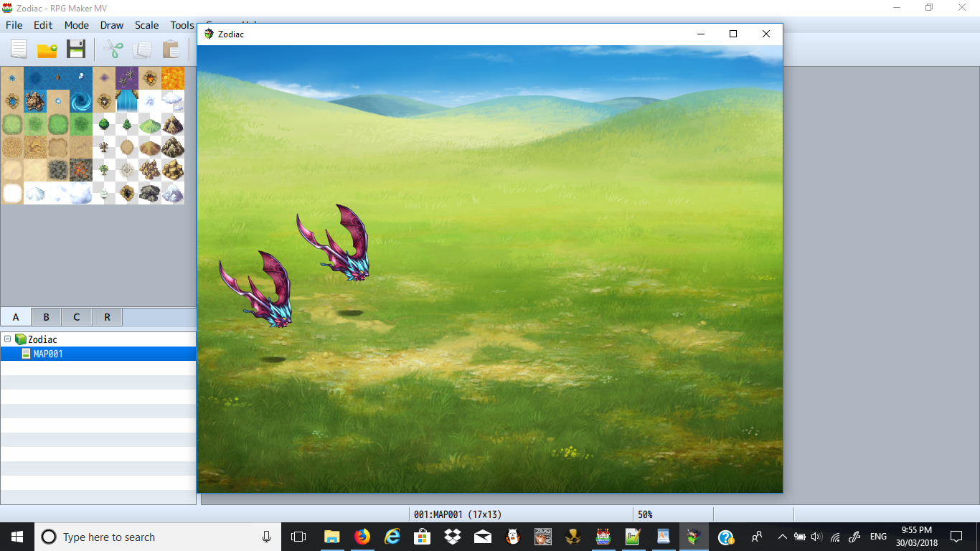980x551 pixels.
Task: Launch Internet Explorer from the taskbar
Action: click(x=392, y=537)
